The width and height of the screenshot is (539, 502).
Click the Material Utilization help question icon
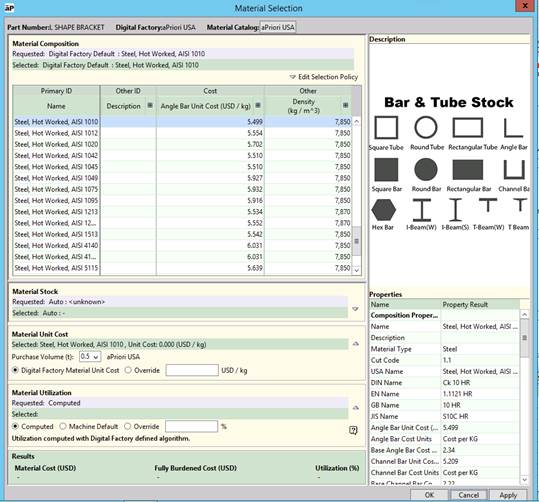click(x=353, y=430)
